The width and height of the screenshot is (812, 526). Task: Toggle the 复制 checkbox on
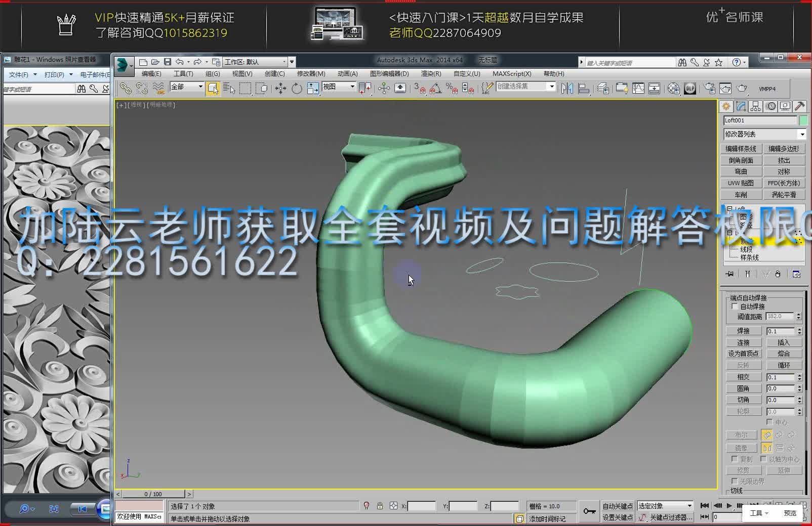[x=734, y=459]
